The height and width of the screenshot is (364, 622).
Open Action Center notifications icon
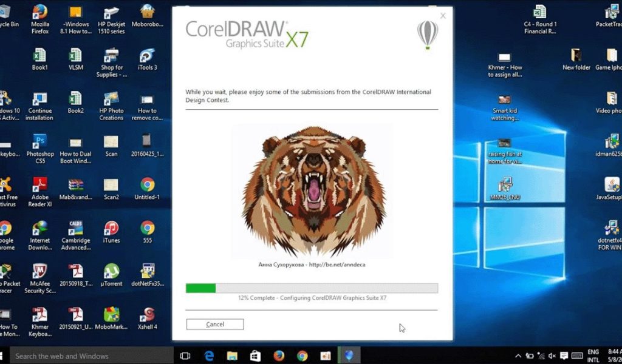pyautogui.click(x=564, y=356)
